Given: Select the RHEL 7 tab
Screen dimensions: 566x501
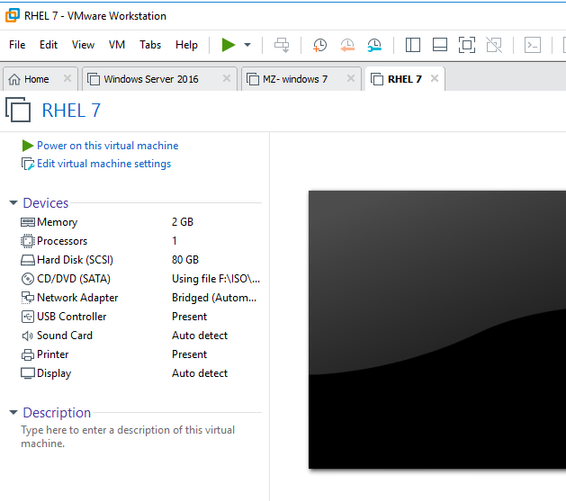Looking at the screenshot, I should (x=404, y=79).
